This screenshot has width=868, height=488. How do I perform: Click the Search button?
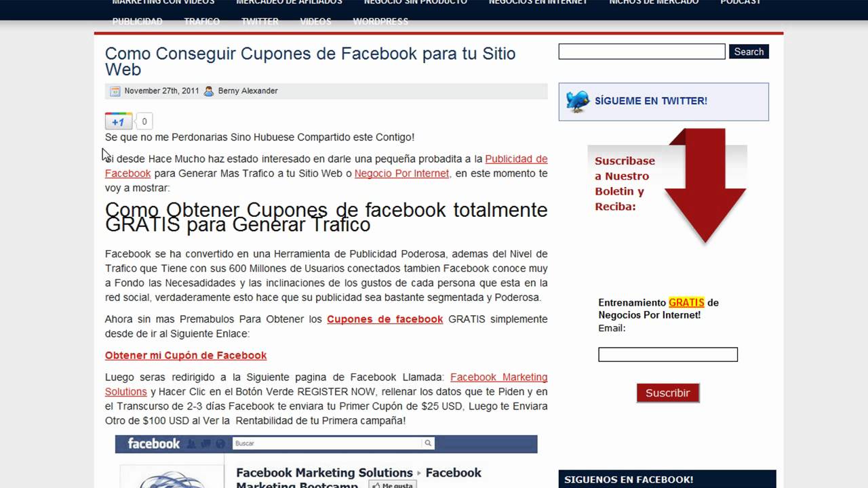point(749,52)
